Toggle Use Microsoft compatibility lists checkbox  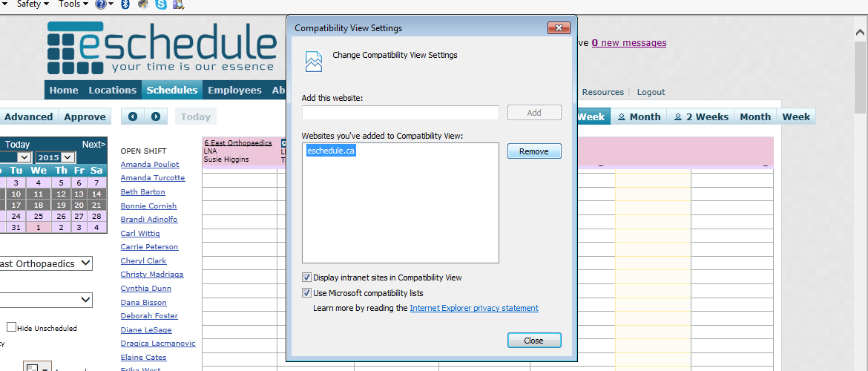click(x=307, y=293)
